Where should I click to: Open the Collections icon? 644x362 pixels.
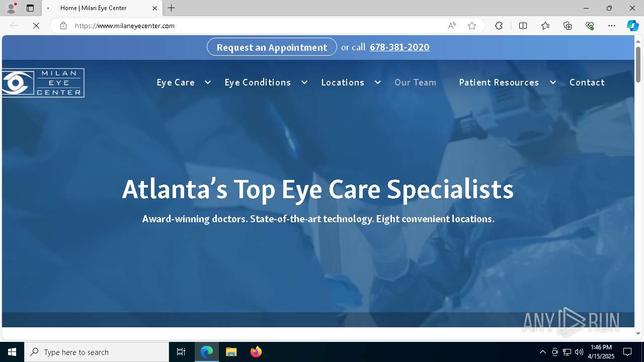(568, 26)
